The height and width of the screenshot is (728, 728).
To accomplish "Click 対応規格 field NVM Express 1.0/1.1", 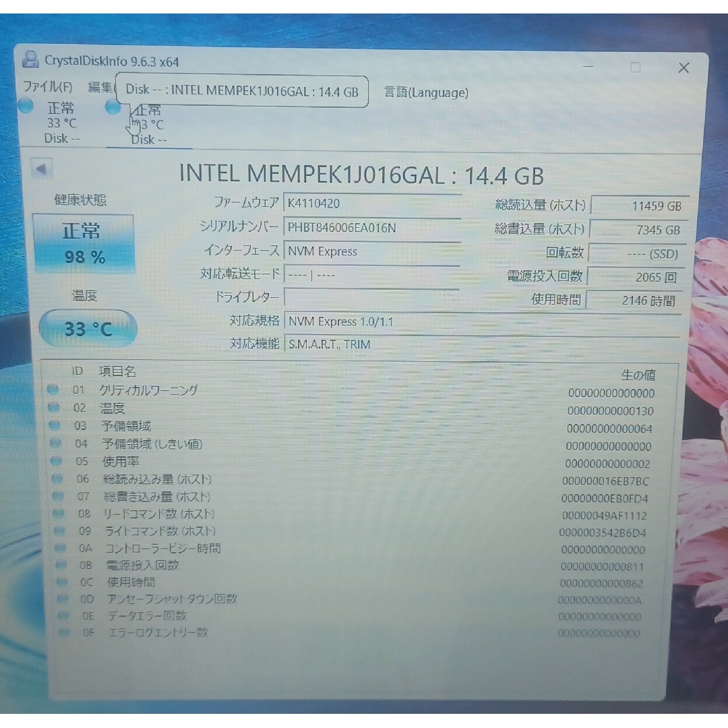I will tap(482, 322).
